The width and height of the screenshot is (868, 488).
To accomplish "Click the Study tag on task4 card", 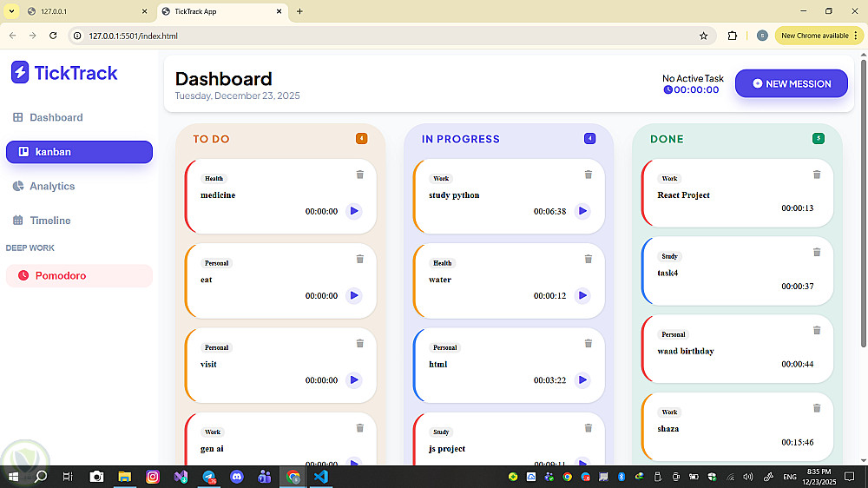I will [670, 256].
